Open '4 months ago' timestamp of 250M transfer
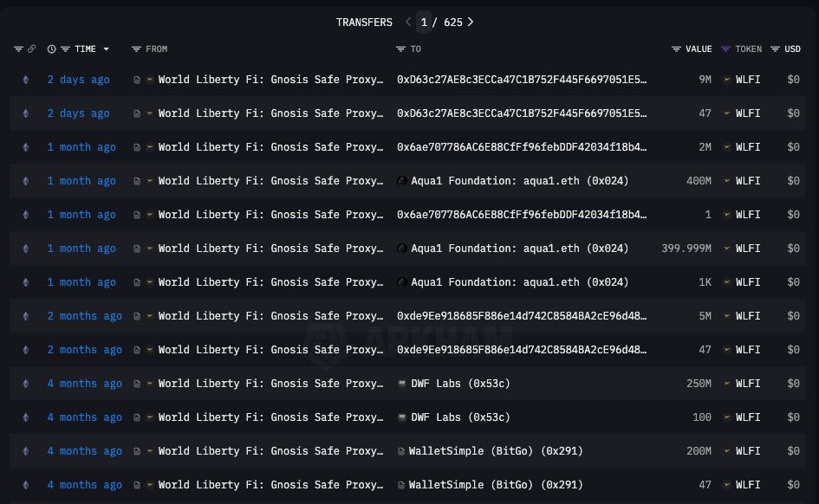The width and height of the screenshot is (819, 504). pyautogui.click(x=85, y=384)
